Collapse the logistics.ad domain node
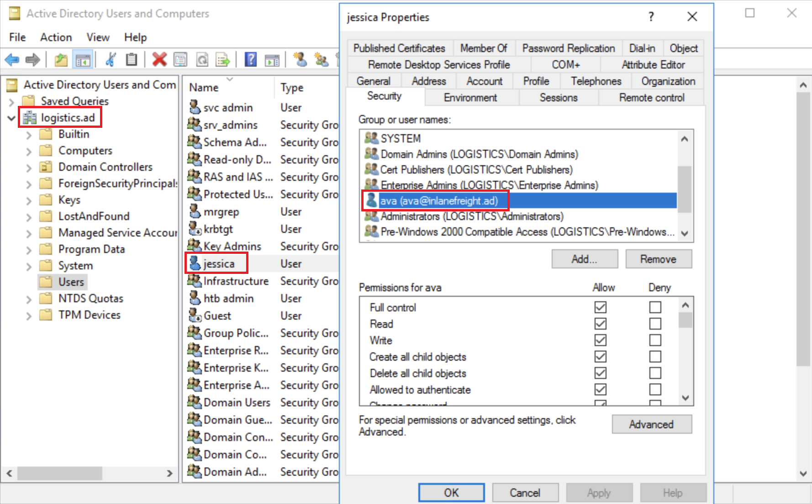The image size is (812, 504). point(11,118)
